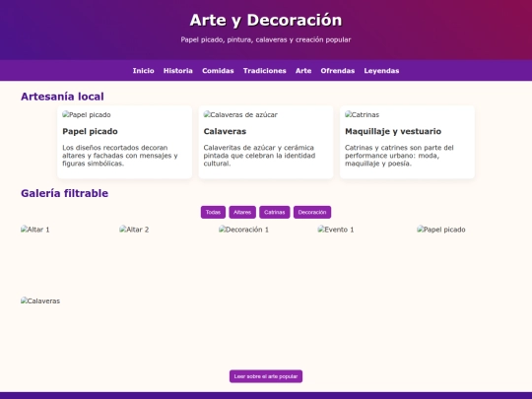Click the Maquillaje y vestuario card title
This screenshot has width=532, height=399.
(393, 131)
